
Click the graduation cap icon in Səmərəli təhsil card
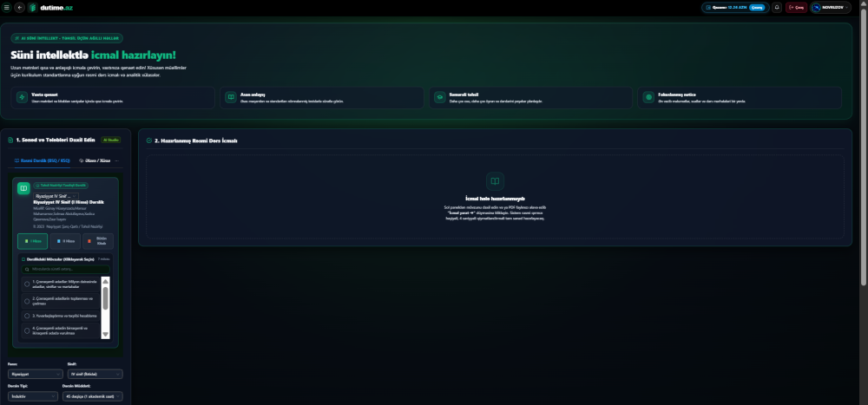(439, 97)
